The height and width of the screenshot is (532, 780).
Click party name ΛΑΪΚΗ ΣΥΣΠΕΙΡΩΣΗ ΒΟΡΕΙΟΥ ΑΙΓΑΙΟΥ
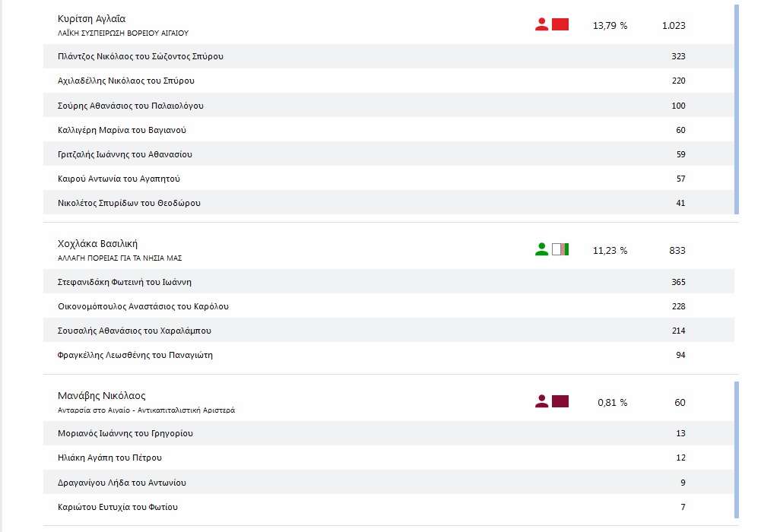click(x=122, y=33)
